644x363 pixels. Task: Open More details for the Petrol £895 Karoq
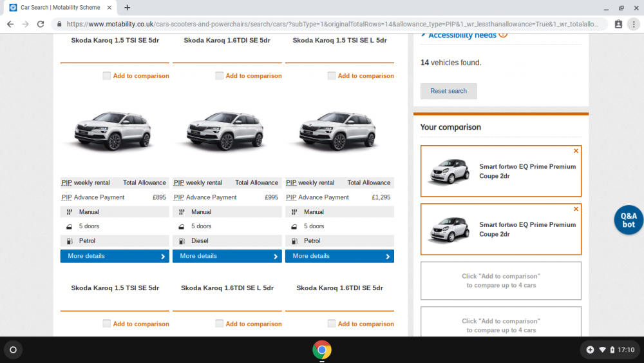(115, 256)
